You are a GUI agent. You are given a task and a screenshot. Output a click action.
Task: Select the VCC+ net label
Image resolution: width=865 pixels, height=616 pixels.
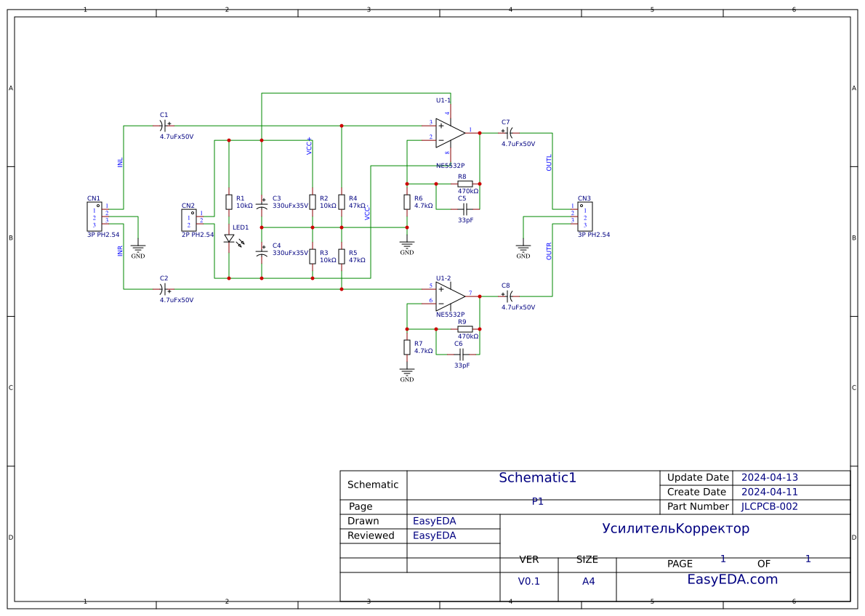click(308, 147)
